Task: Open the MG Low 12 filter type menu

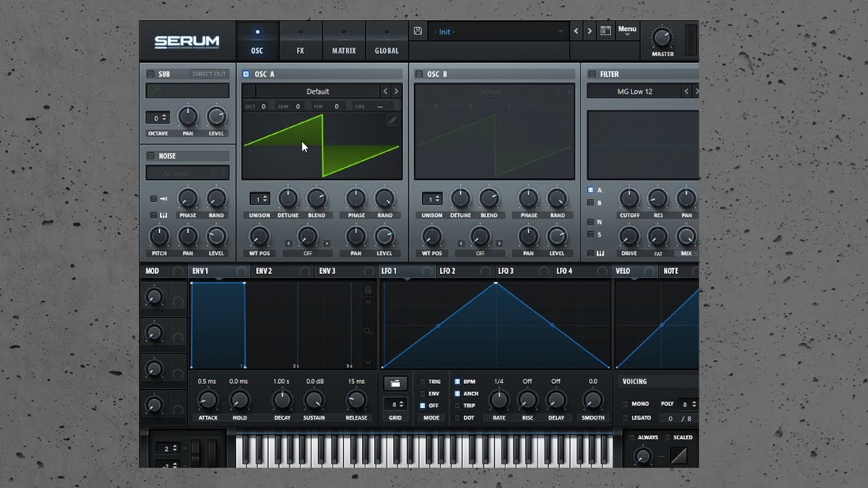Action: [634, 91]
